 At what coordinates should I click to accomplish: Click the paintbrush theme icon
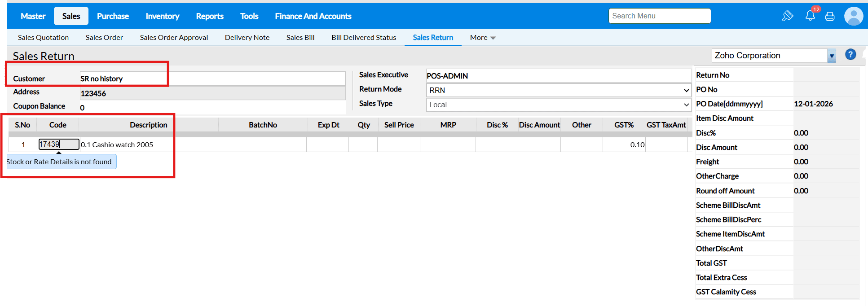pyautogui.click(x=788, y=16)
